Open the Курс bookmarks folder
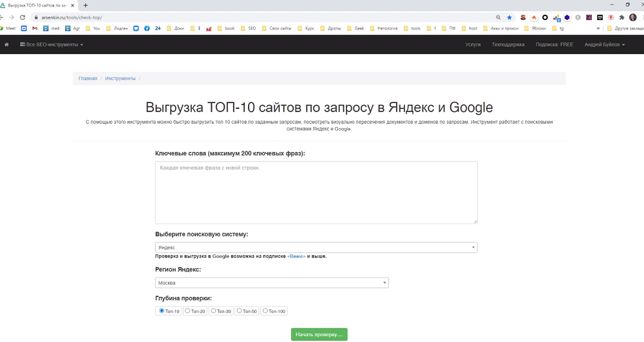 click(x=305, y=28)
